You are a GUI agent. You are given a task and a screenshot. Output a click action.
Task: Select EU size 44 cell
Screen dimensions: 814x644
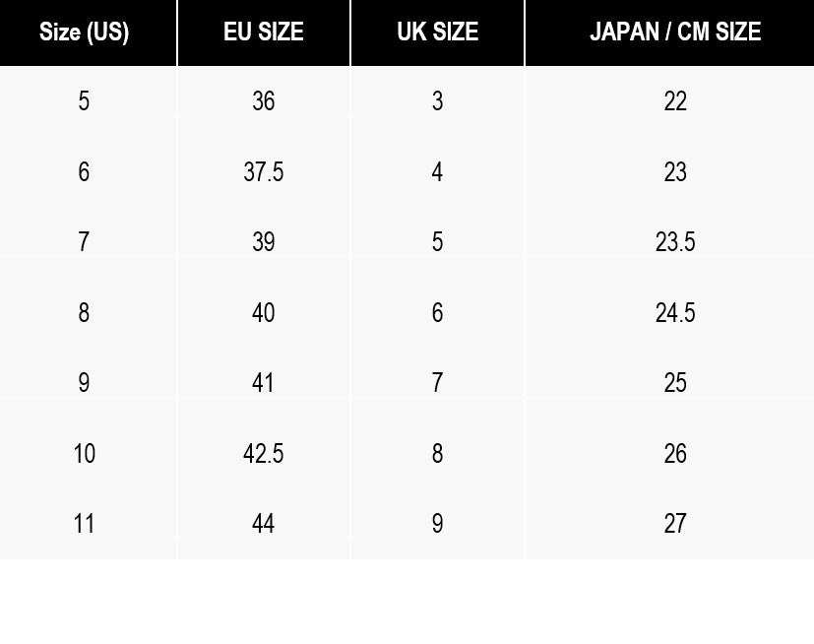(x=264, y=524)
